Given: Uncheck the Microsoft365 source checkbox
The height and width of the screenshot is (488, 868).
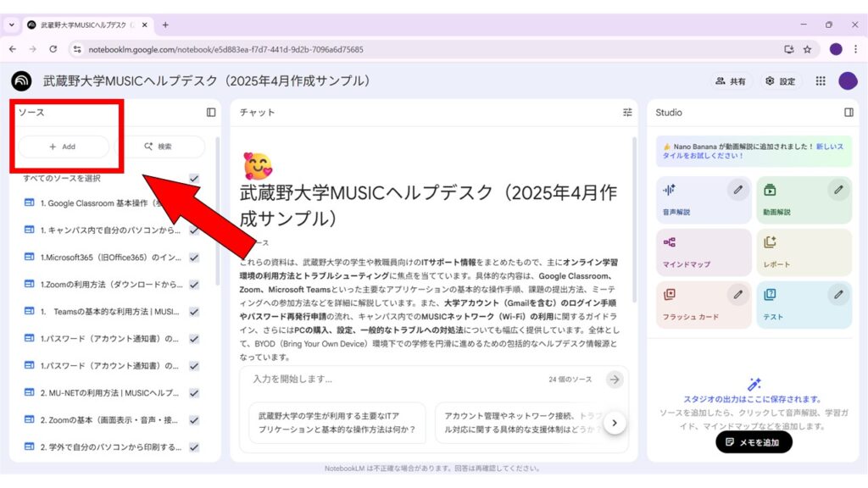Looking at the screenshot, I should [x=194, y=258].
